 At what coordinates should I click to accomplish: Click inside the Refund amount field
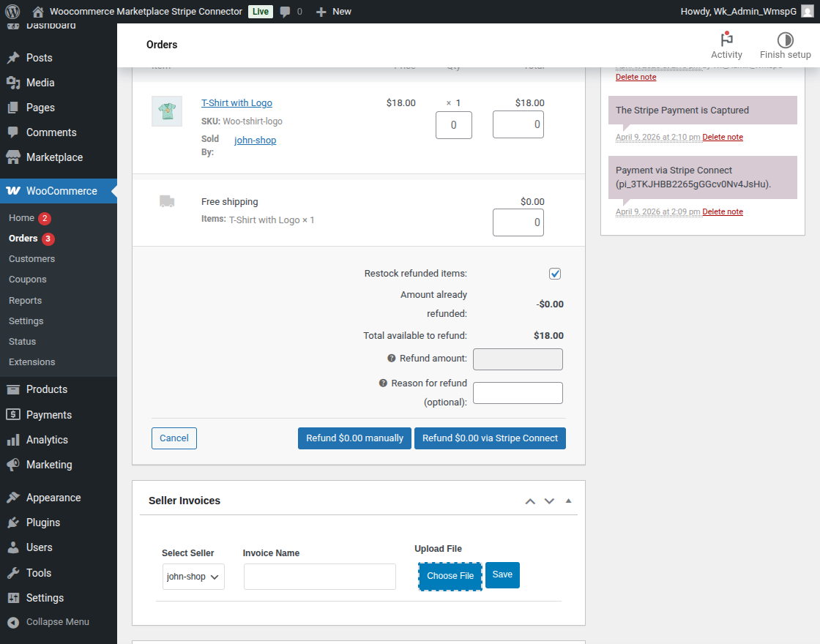click(518, 359)
